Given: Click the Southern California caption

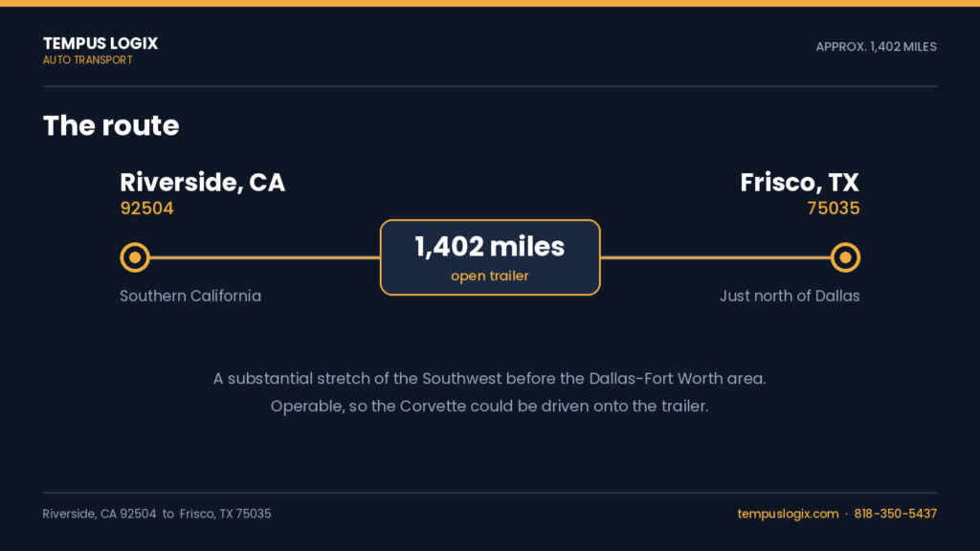Looking at the screenshot, I should click(190, 297).
